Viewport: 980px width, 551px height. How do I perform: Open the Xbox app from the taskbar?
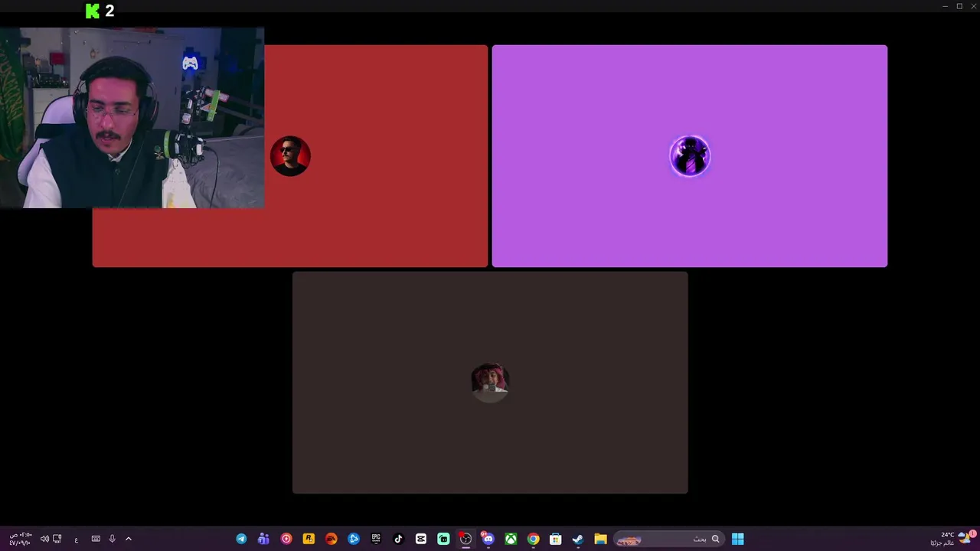coord(511,539)
